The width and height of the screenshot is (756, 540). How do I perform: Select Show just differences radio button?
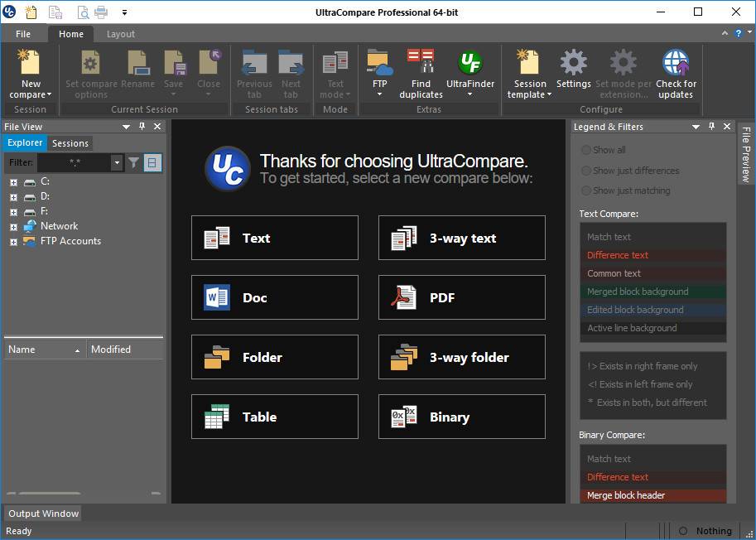(x=586, y=171)
